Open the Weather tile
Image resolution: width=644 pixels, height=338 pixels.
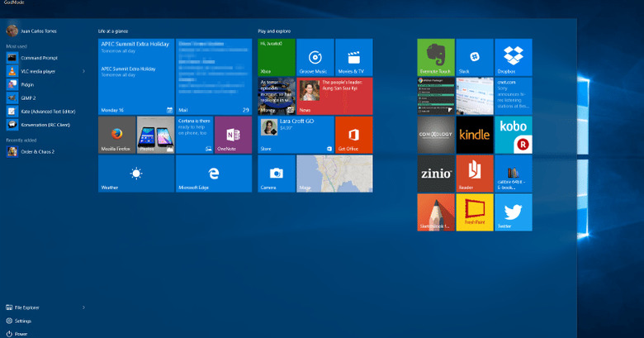[136, 174]
